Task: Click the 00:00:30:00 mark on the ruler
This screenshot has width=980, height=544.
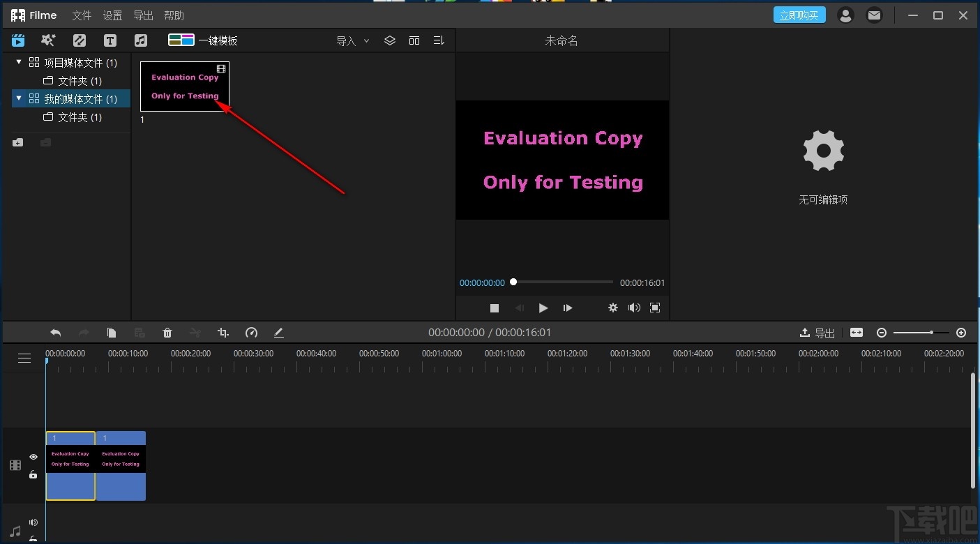Action: point(254,354)
